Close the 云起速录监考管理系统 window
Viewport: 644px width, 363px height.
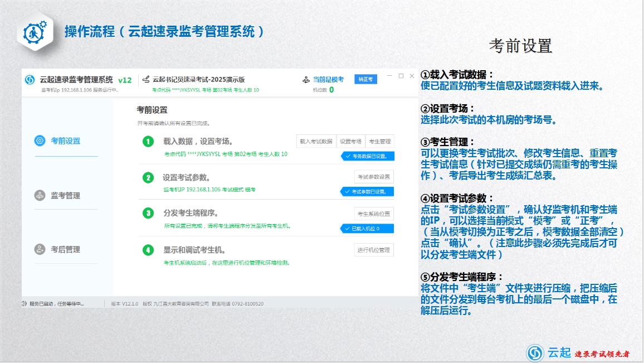click(x=412, y=76)
